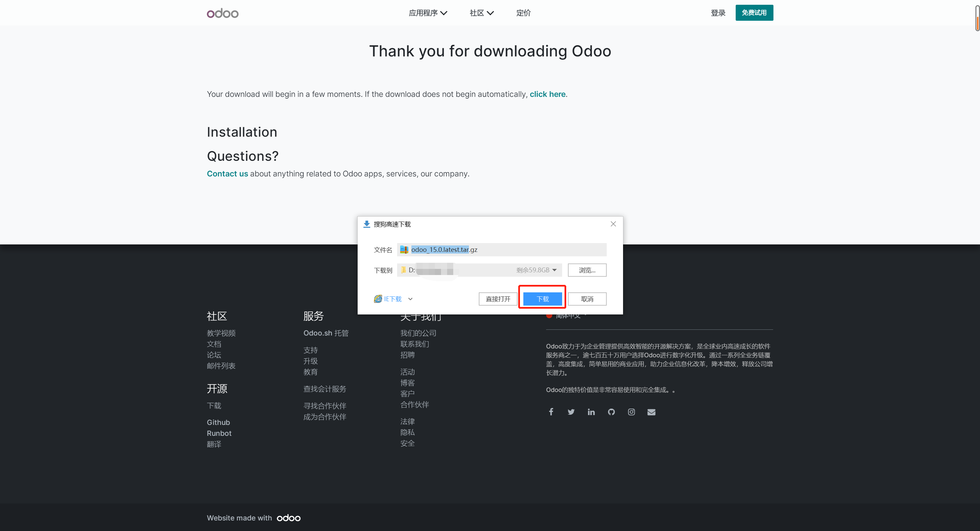Click the Instagram footer icon
Viewport: 980px width, 531px height.
(x=632, y=412)
